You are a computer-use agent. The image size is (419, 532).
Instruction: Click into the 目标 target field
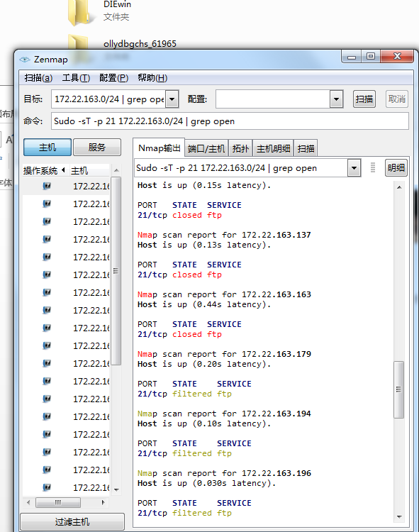pos(108,99)
